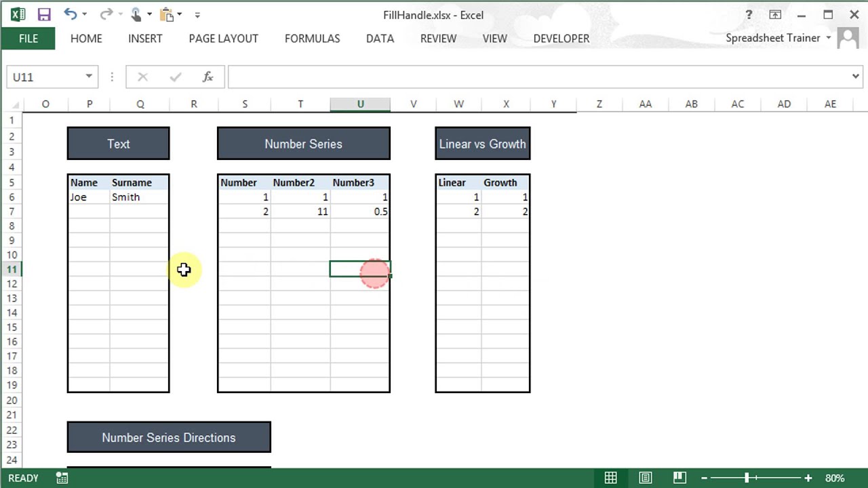868x488 pixels.
Task: Click the Enter checkmark icon in formula bar
Action: tap(176, 77)
